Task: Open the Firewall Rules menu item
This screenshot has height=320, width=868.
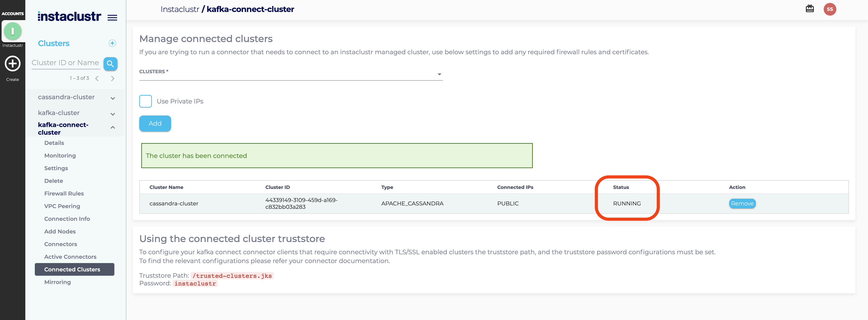Action: (x=64, y=193)
